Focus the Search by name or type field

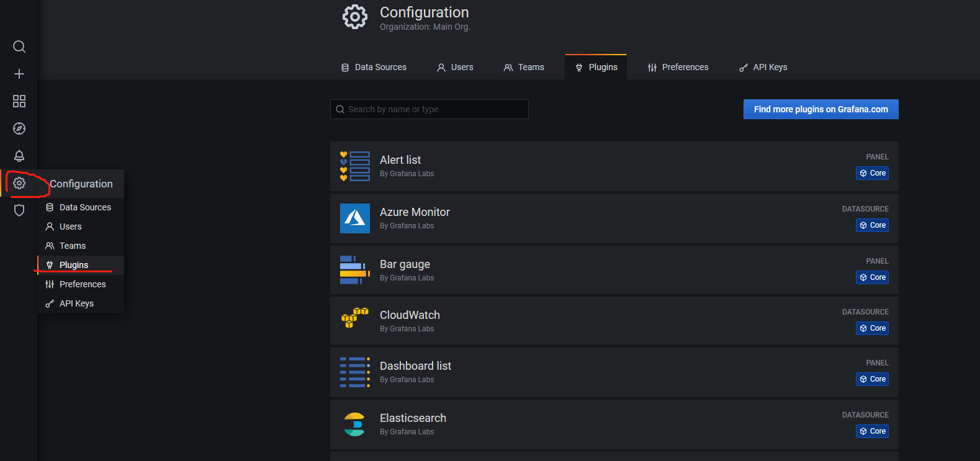(x=429, y=109)
